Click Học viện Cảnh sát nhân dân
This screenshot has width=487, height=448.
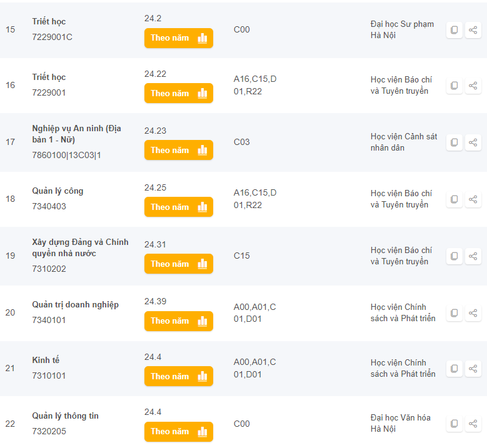[x=403, y=142]
